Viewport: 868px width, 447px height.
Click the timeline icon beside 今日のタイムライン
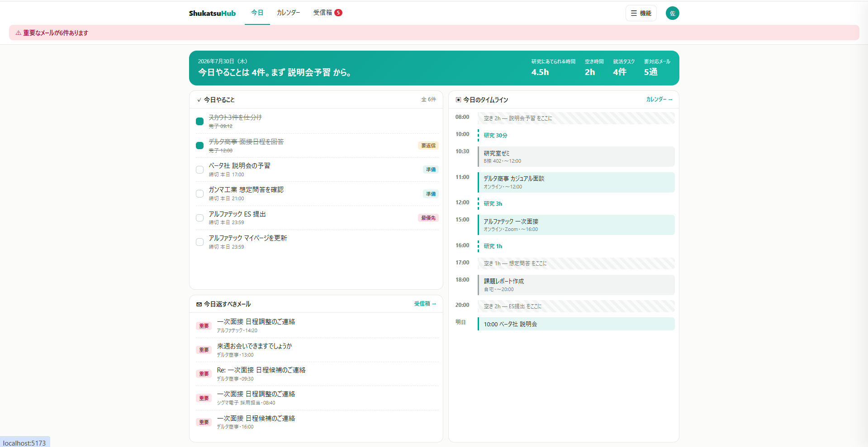458,100
